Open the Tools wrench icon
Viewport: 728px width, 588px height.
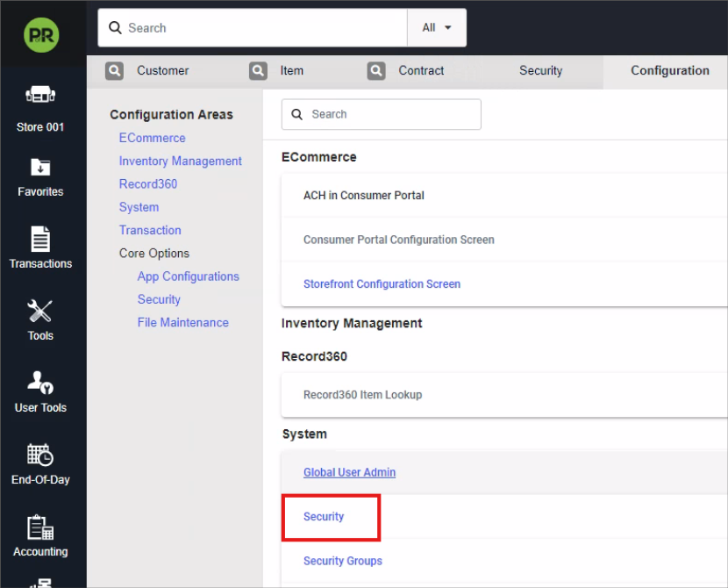click(40, 311)
